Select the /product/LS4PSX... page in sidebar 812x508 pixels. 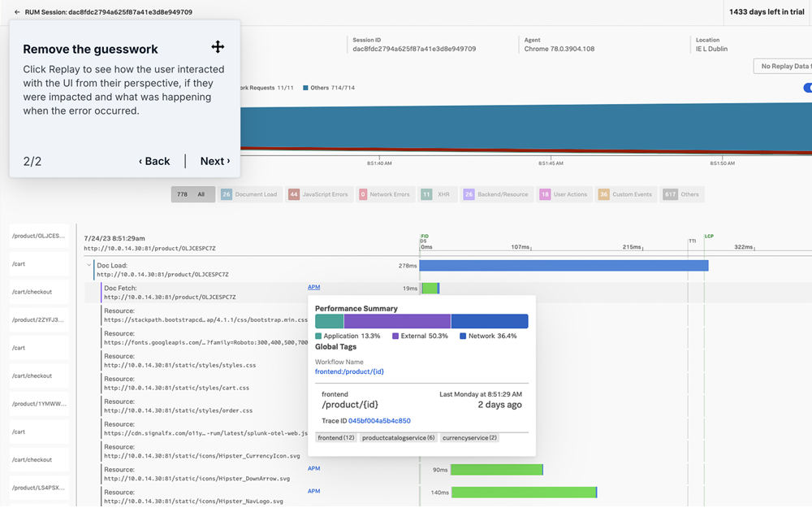coord(39,488)
